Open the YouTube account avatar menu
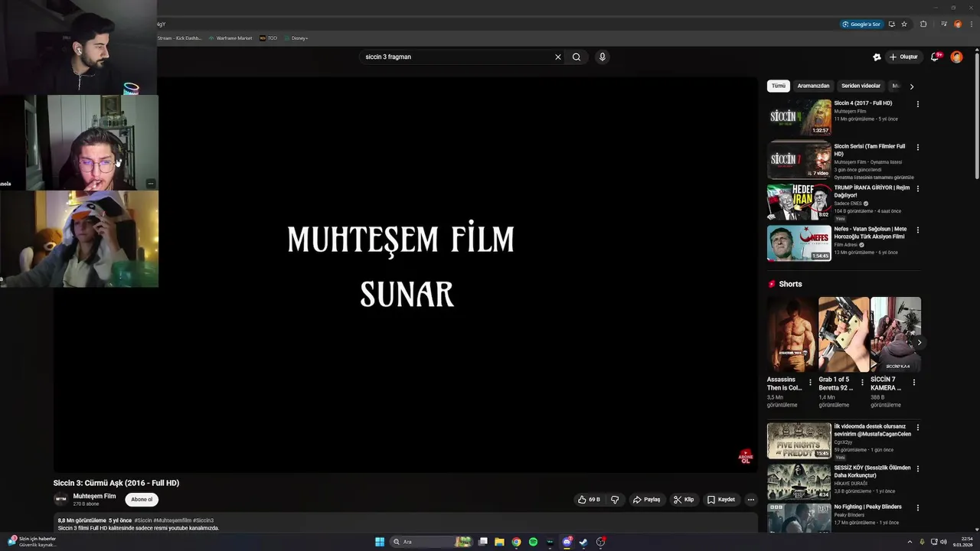The image size is (980, 551). point(956,57)
